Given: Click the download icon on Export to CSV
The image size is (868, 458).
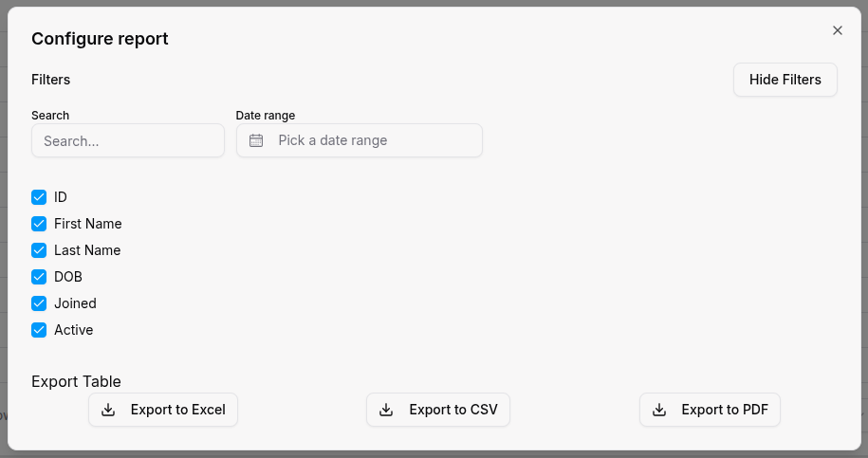Looking at the screenshot, I should point(386,410).
